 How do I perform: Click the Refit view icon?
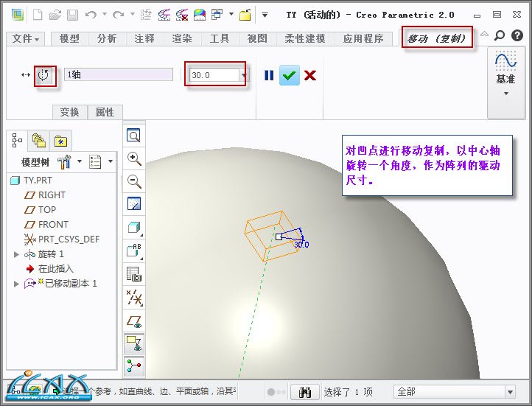pos(134,136)
